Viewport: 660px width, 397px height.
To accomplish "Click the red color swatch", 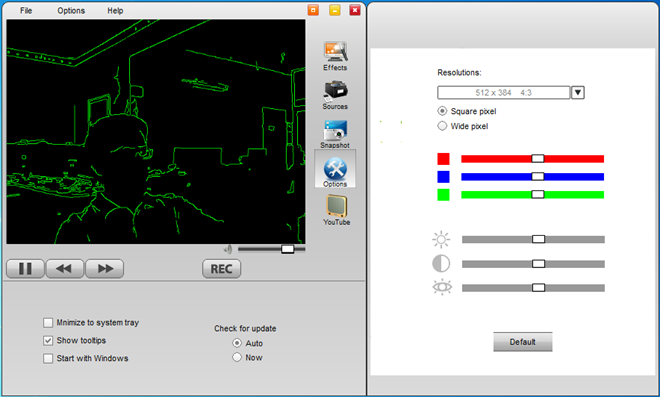I will (443, 159).
